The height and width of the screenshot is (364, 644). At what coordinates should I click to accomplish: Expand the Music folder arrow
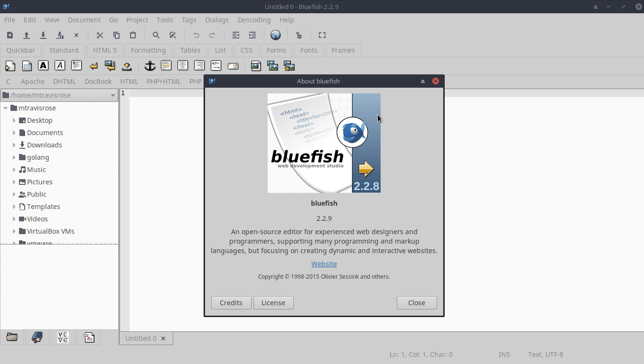click(14, 170)
